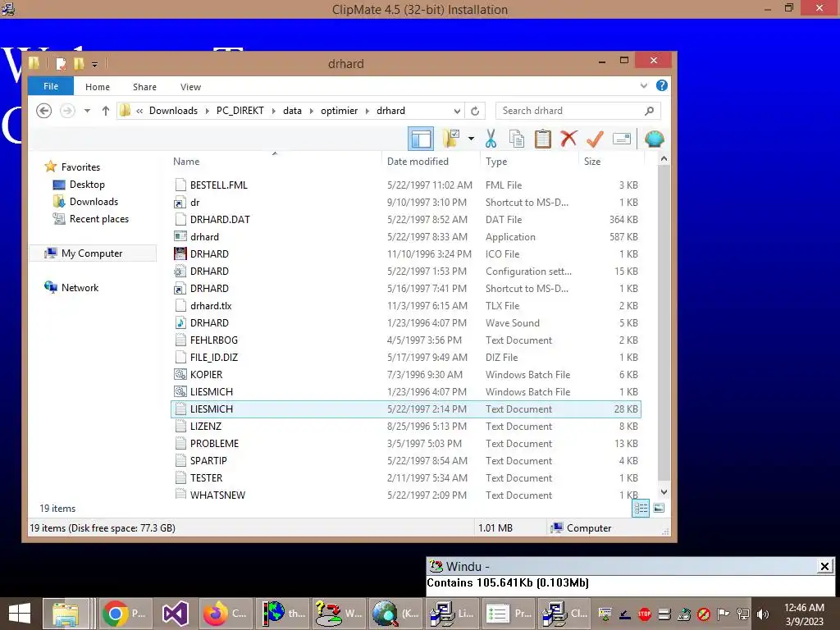
Task: Open Firefox from the taskbar
Action: pos(224,614)
